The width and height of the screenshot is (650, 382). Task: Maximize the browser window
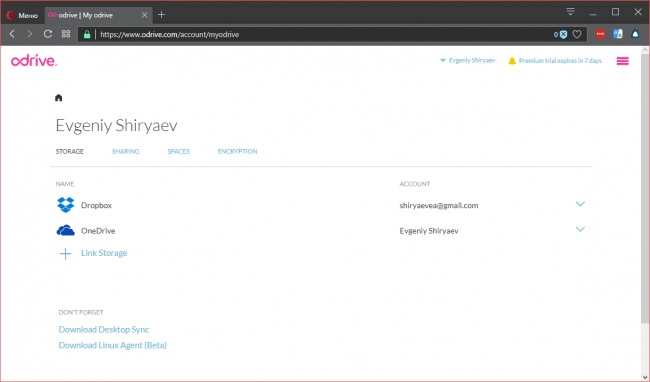tap(616, 12)
